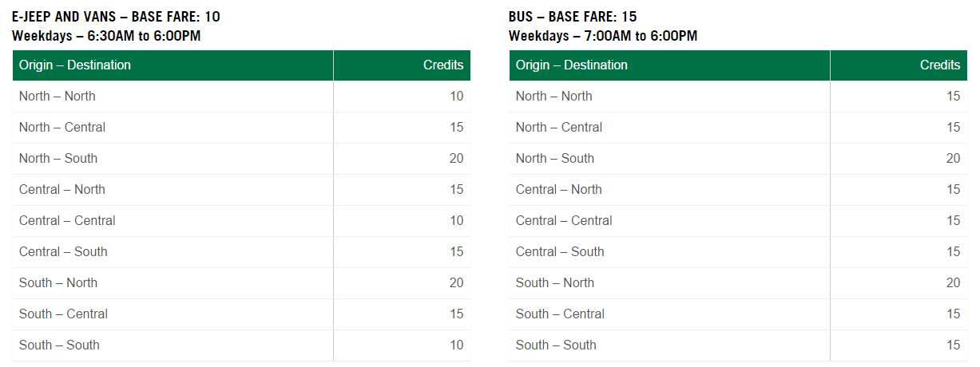The height and width of the screenshot is (367, 980).
Task: Select Central – South row in Bus table
Action: click(x=560, y=252)
